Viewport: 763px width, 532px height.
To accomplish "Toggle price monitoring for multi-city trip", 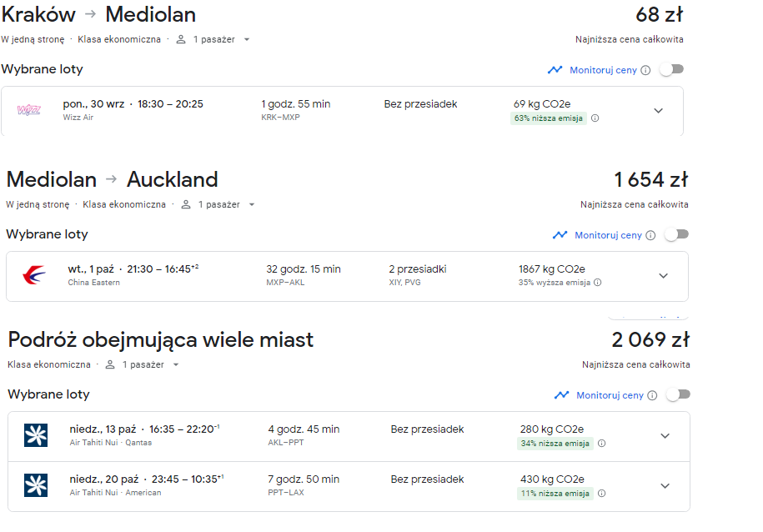I will click(678, 394).
